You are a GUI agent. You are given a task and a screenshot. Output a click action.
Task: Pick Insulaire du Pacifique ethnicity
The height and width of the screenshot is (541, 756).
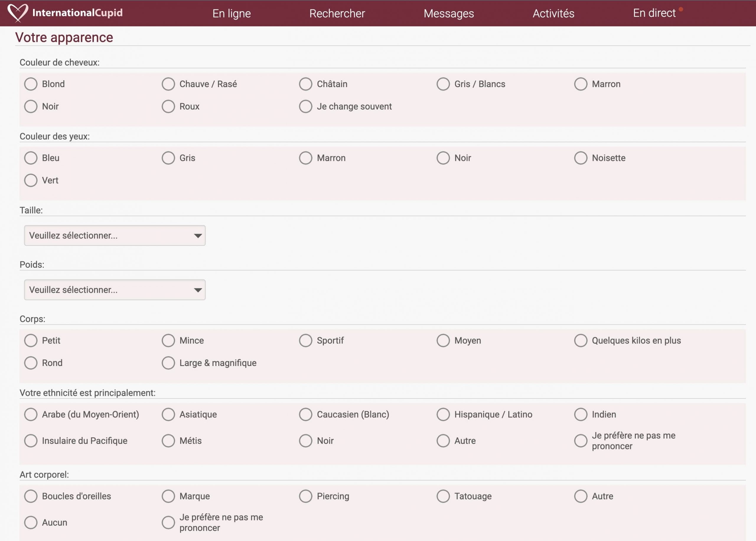pyautogui.click(x=31, y=441)
